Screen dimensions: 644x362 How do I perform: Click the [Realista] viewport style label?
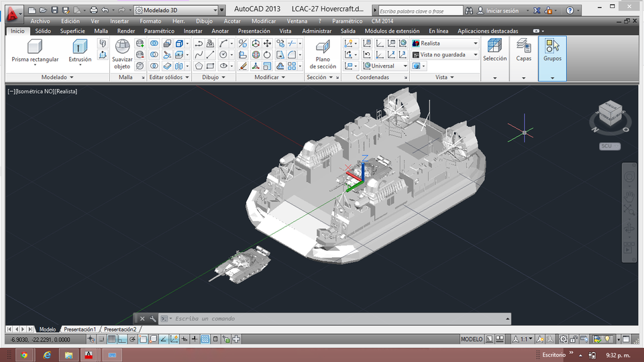click(66, 92)
